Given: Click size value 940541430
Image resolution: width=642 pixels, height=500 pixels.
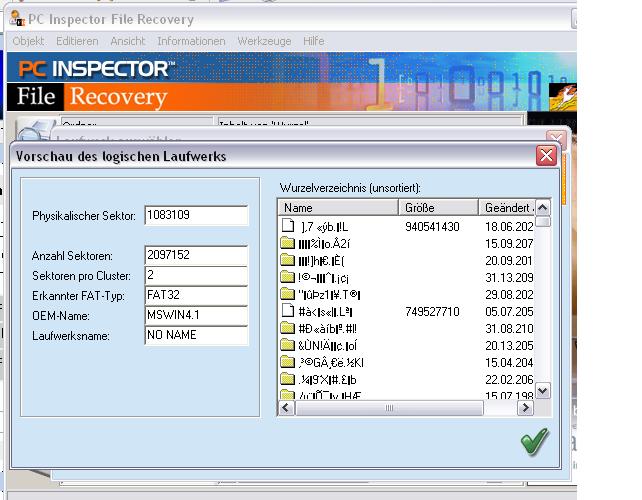Looking at the screenshot, I should coord(432,226).
